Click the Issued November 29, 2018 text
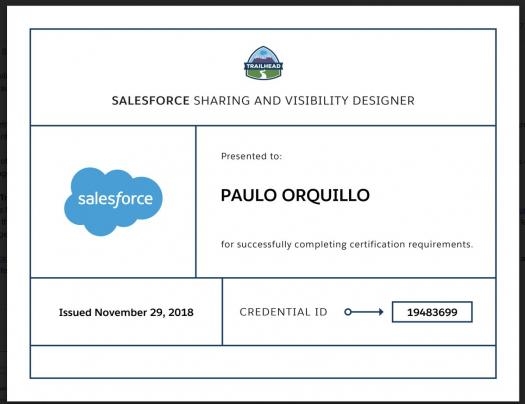This screenshot has height=404, width=525. point(126,312)
